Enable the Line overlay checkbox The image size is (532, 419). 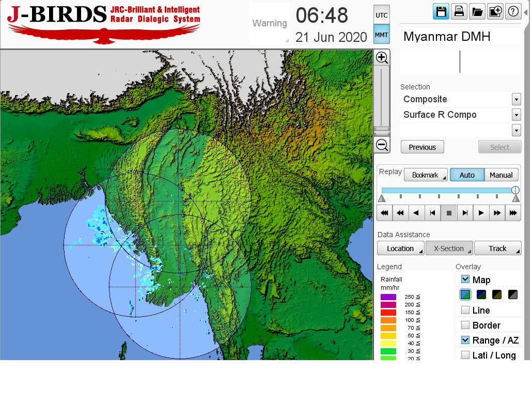pos(465,310)
